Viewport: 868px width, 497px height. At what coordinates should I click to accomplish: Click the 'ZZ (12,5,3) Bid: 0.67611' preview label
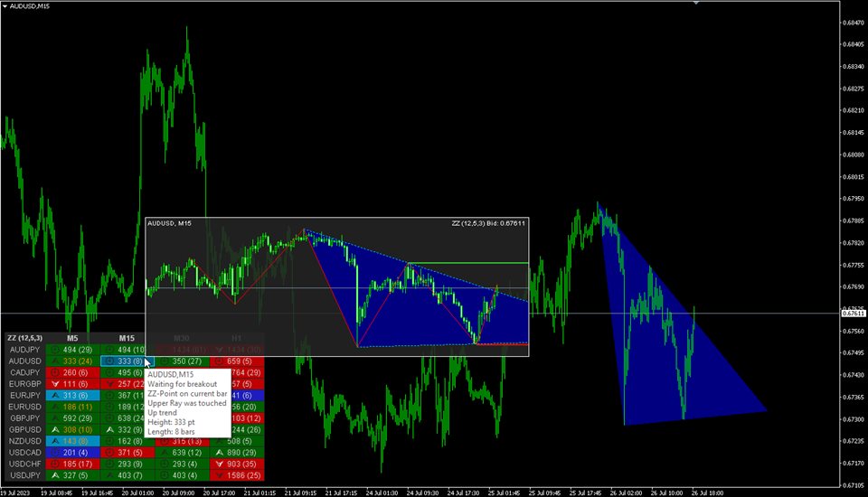tap(488, 223)
